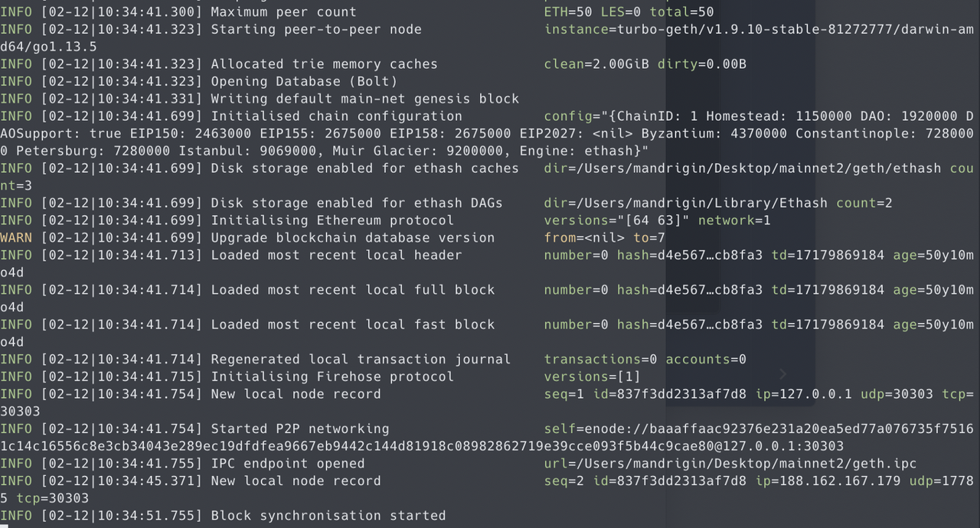Click the ip=188.162.167.179 value
Viewport: 980px width, 528px height.
click(828, 481)
